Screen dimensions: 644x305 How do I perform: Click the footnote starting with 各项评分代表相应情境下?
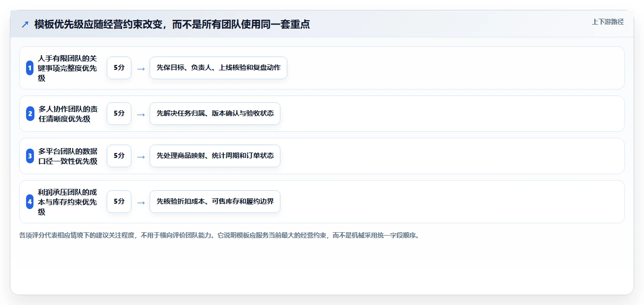219,235
